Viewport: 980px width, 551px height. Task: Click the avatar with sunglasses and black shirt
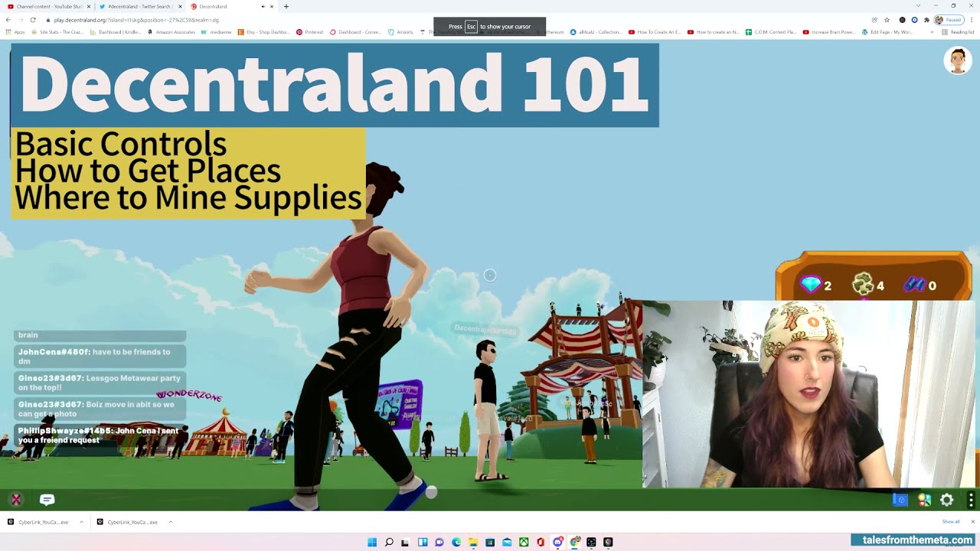tap(487, 412)
